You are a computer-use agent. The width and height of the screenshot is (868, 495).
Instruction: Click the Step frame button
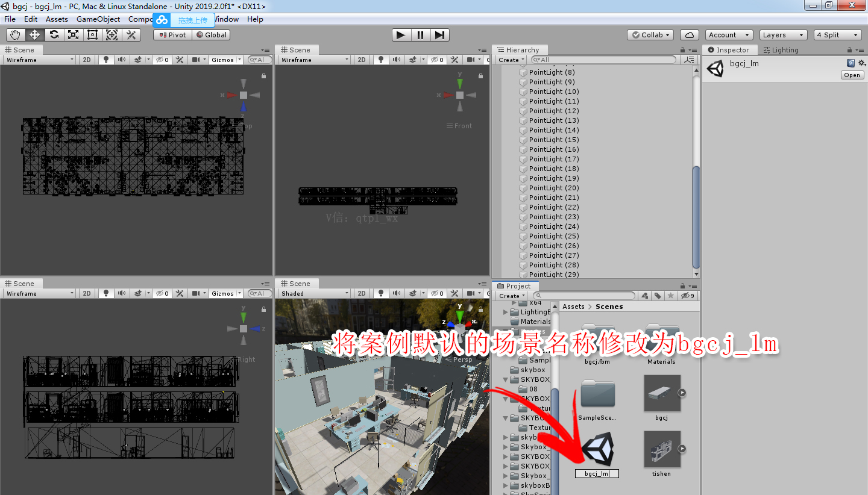pyautogui.click(x=439, y=35)
